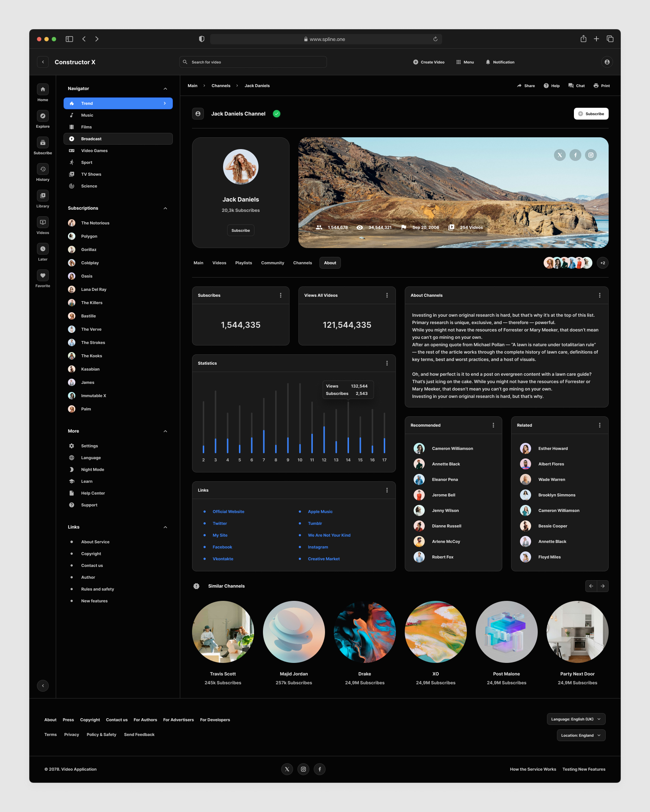Open the Official Website link

(228, 512)
